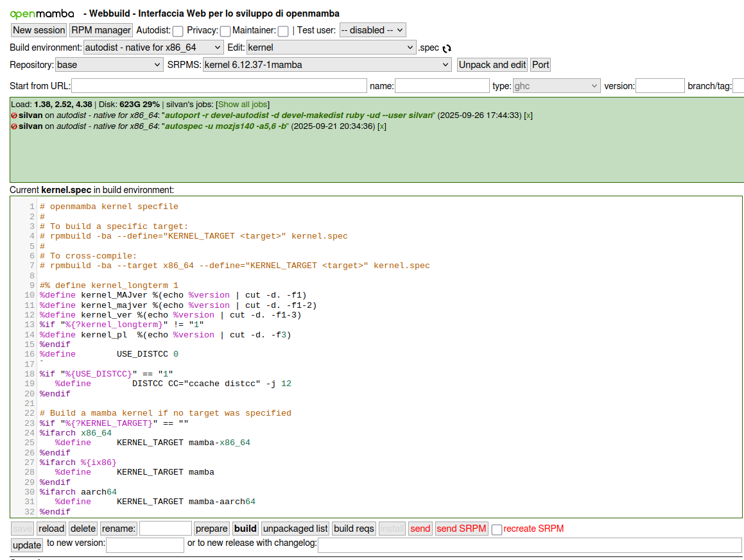Click the disabled save button
The width and height of the screenshot is (744, 560).
[x=22, y=529]
